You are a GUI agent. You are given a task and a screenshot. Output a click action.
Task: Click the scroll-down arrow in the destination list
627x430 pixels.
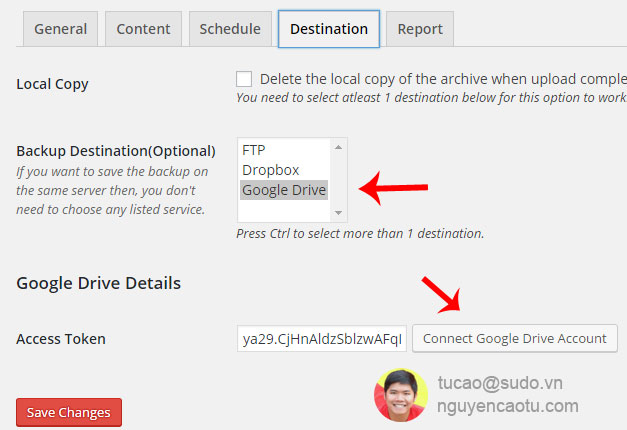[338, 212]
